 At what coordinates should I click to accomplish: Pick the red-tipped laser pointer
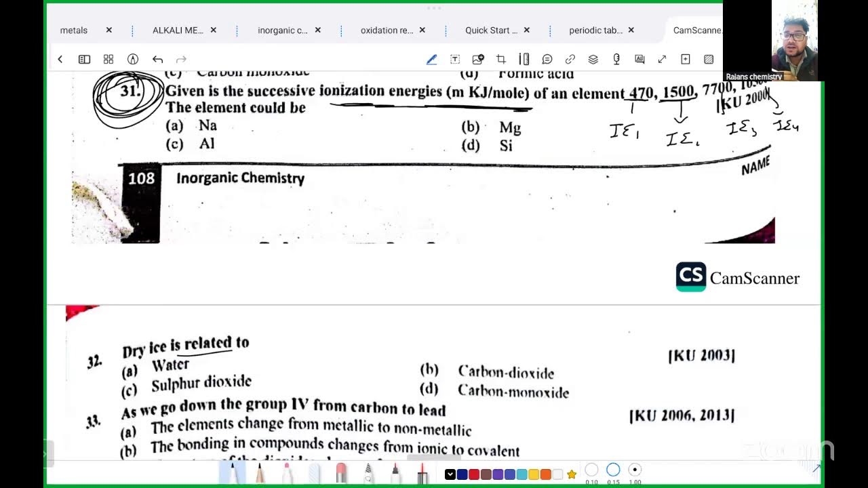pyautogui.click(x=422, y=472)
